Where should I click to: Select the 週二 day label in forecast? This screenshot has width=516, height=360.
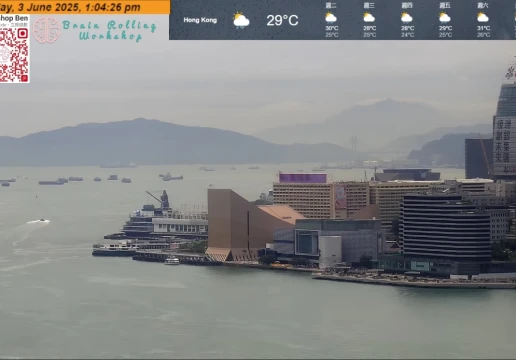331,5
